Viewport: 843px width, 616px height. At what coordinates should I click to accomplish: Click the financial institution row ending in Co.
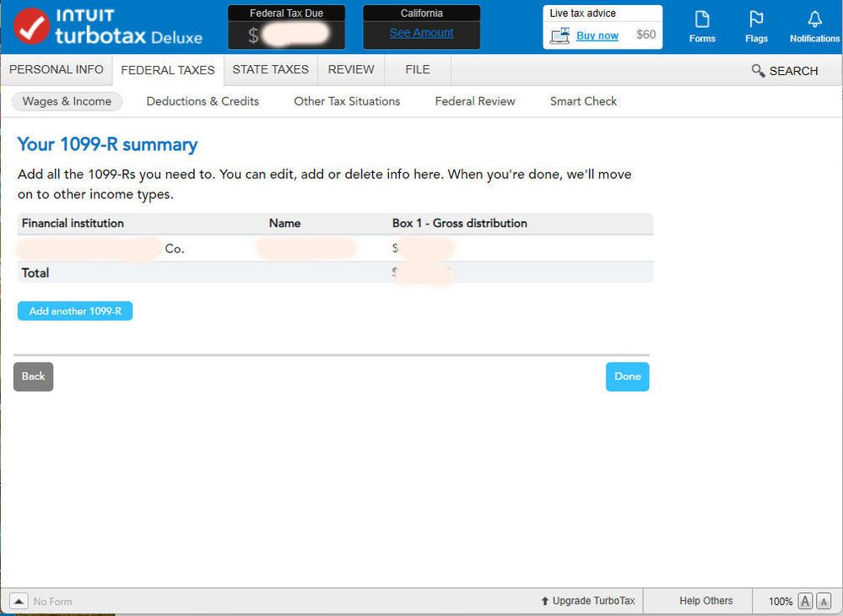336,248
